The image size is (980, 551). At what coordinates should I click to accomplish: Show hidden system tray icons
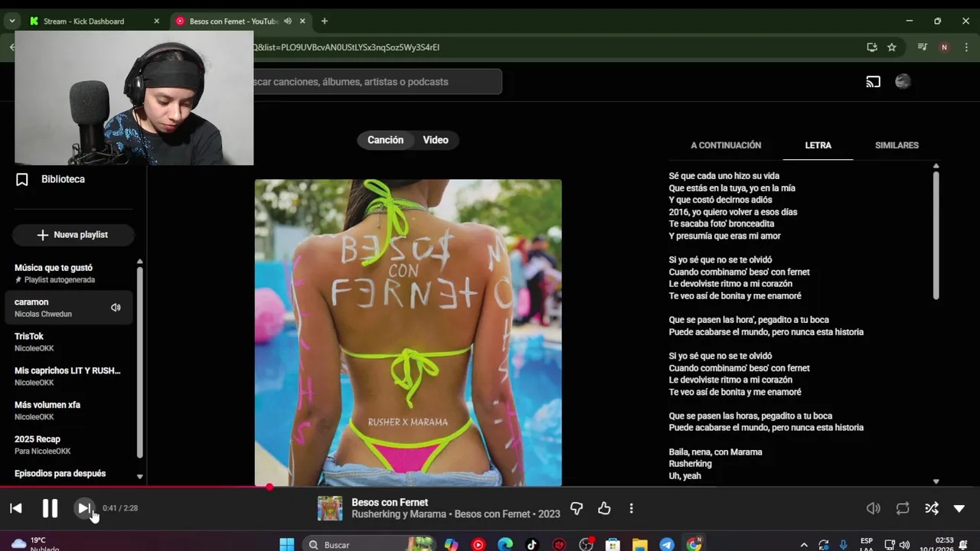[803, 545]
